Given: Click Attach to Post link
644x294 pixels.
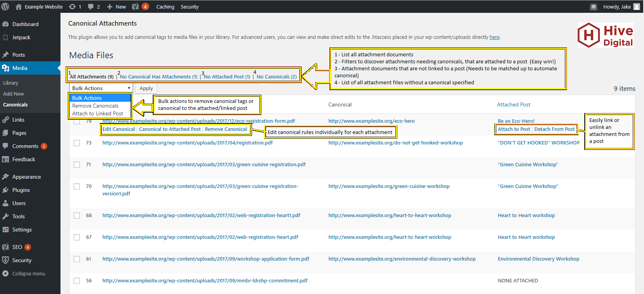Looking at the screenshot, I should pos(514,129).
